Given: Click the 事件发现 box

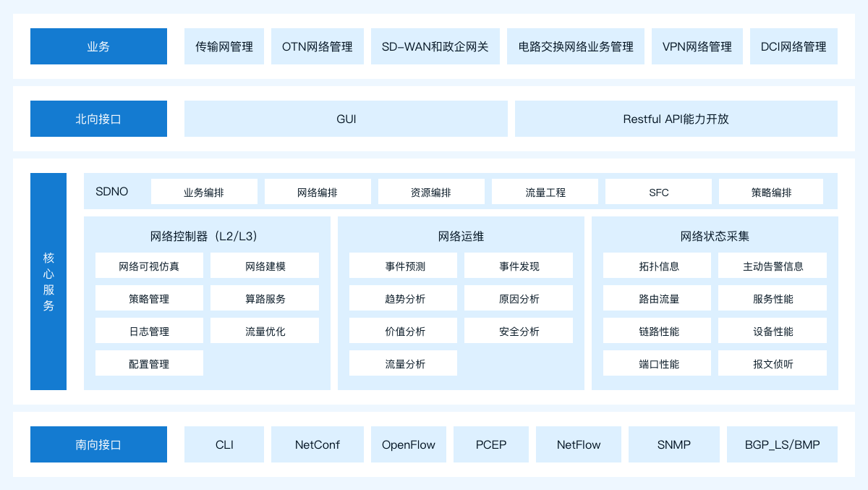Looking at the screenshot, I should [x=519, y=266].
